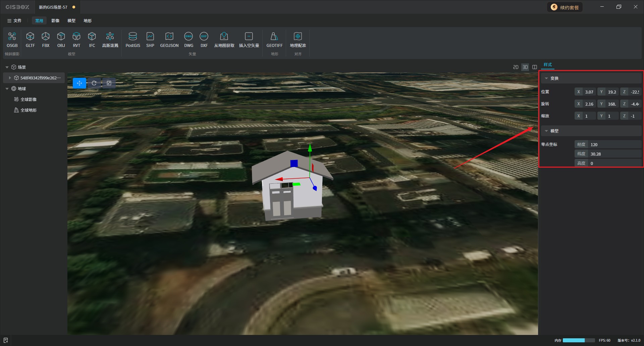Open the 文件 menu
This screenshot has height=346, width=644.
(x=14, y=21)
